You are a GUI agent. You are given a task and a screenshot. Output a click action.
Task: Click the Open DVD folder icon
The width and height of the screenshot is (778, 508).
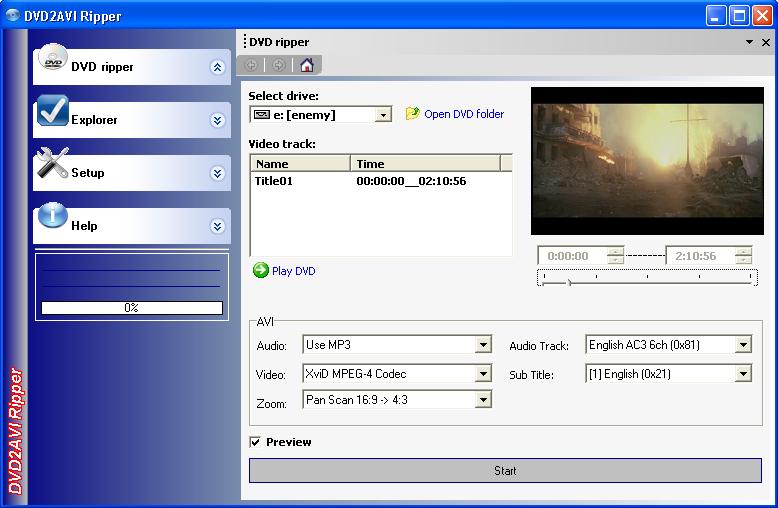(x=412, y=114)
